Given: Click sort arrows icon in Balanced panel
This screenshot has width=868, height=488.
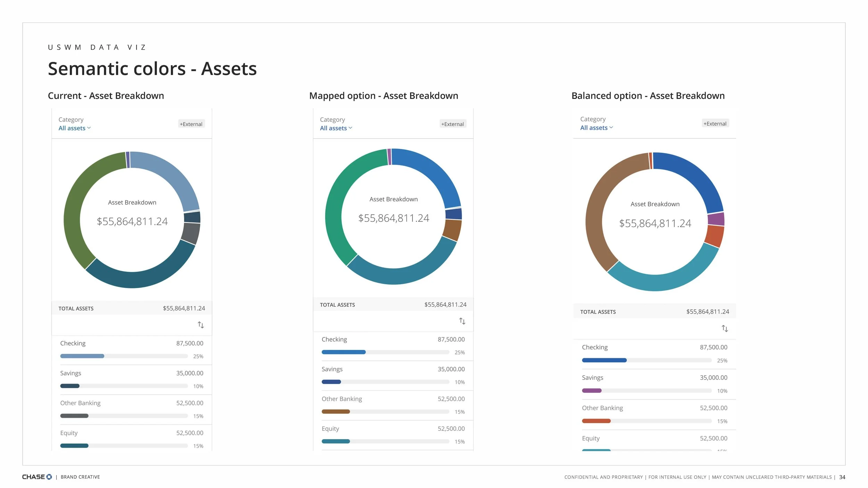Looking at the screenshot, I should coord(725,328).
